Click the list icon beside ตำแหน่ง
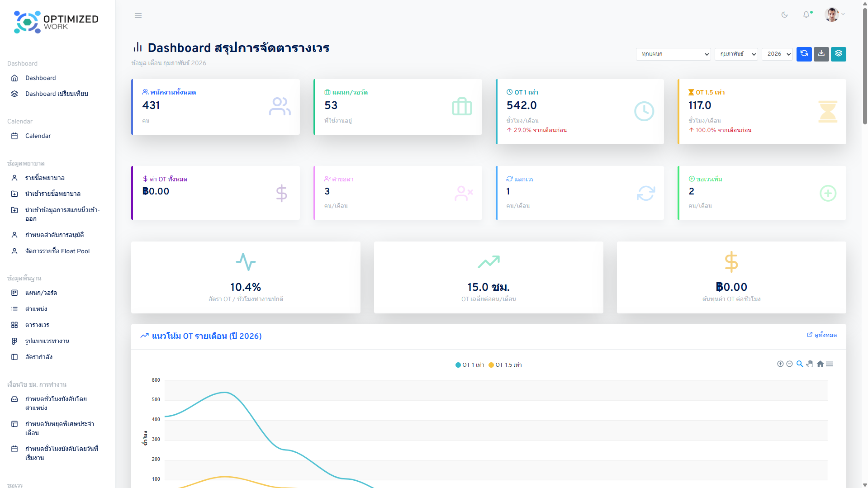This screenshot has width=868, height=488. tap(14, 309)
